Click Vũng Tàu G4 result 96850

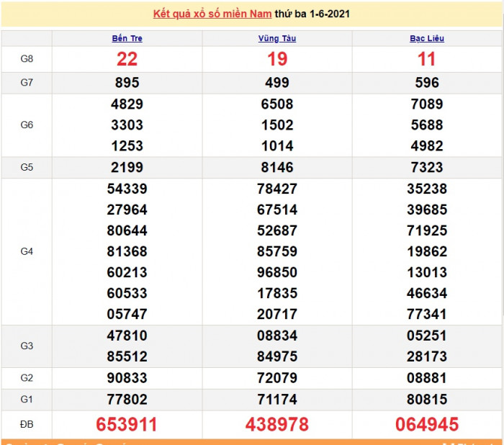pyautogui.click(x=277, y=272)
